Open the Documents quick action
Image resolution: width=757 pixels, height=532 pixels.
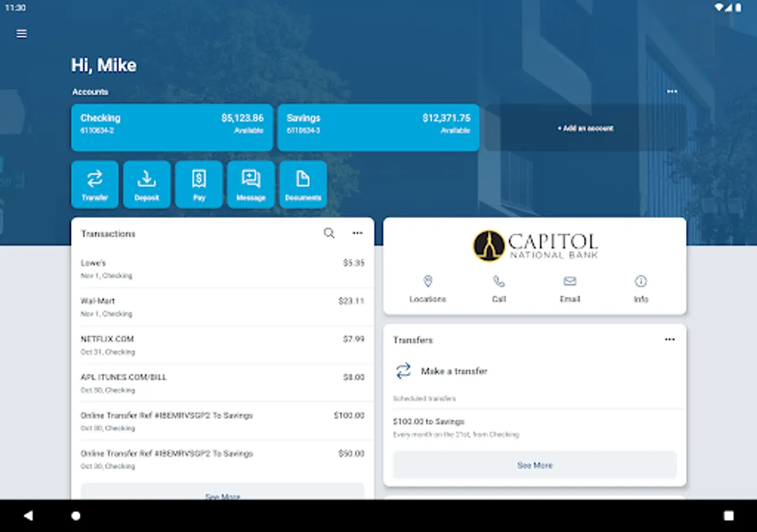[x=303, y=184]
